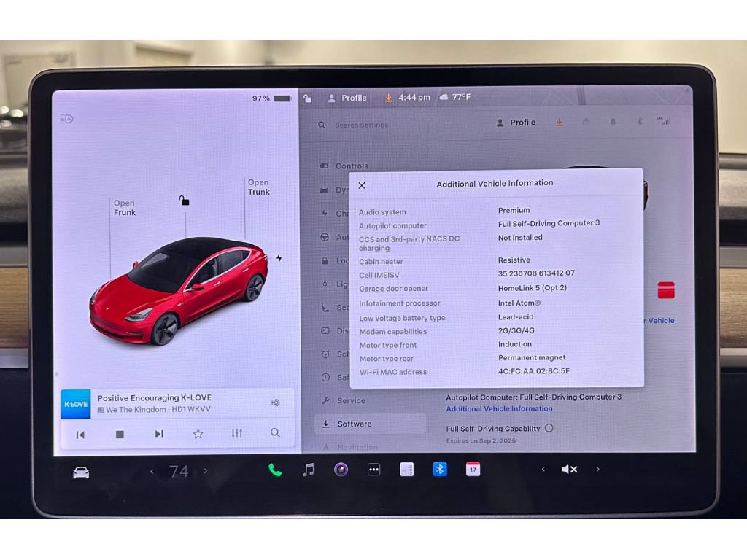The width and height of the screenshot is (747, 560).
Task: Tap the notifications bell icon
Action: click(x=613, y=122)
